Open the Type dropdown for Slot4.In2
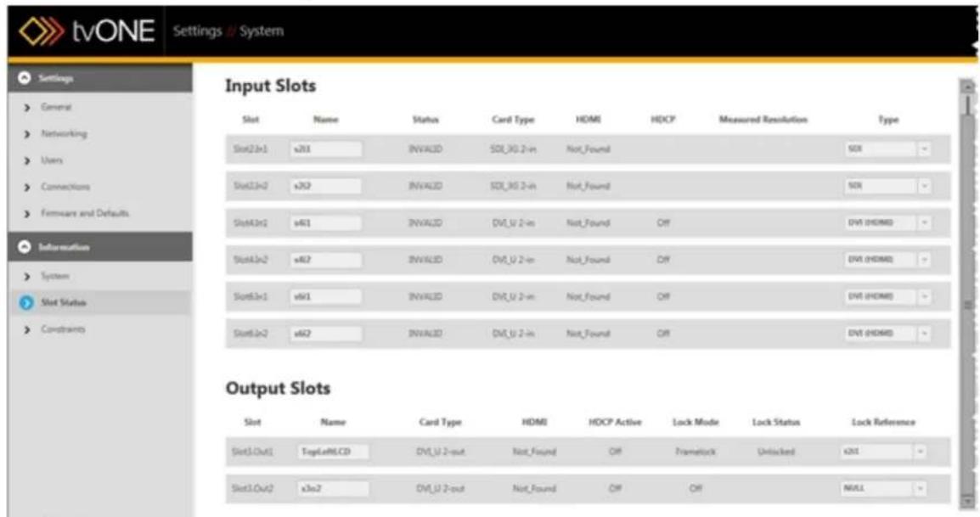Image resolution: width=980 pixels, height=517 pixels. [887, 260]
